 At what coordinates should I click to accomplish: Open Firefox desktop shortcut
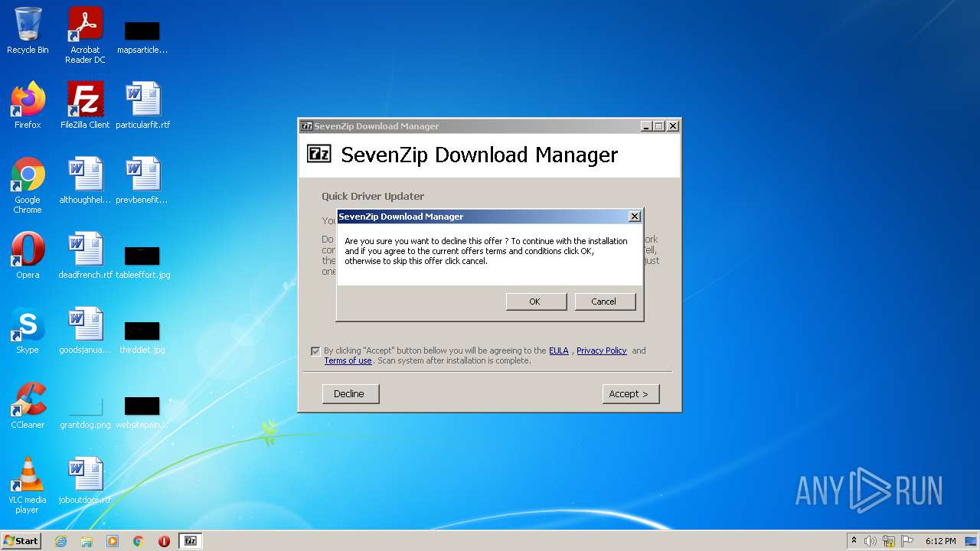tap(28, 106)
